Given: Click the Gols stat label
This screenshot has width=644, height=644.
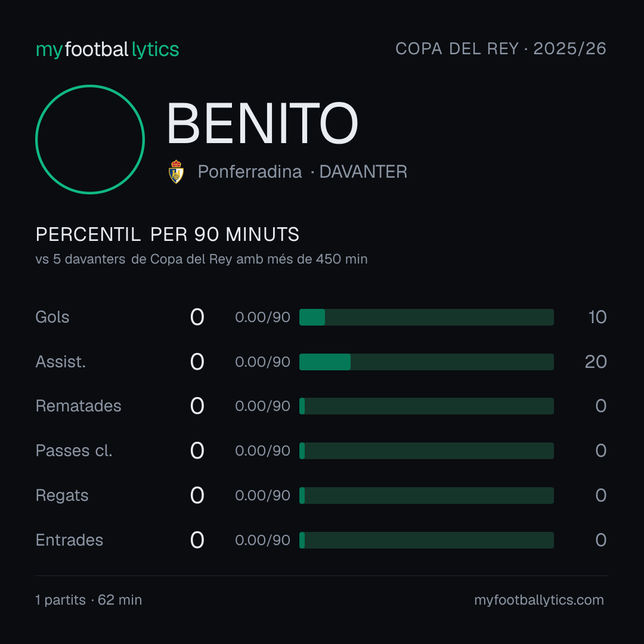Looking at the screenshot, I should pyautogui.click(x=52, y=317).
